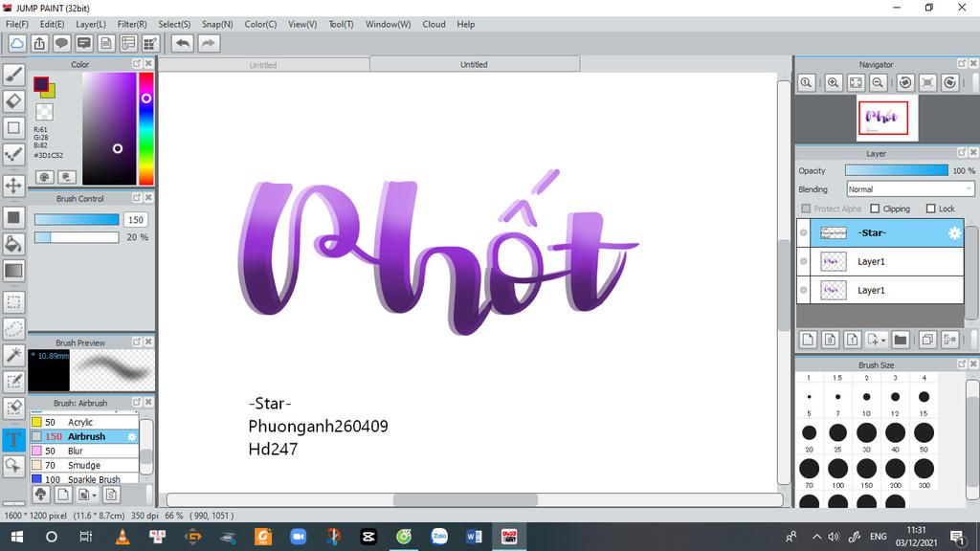Image resolution: width=980 pixels, height=551 pixels.
Task: Select the Bucket fill tool
Action: click(13, 244)
